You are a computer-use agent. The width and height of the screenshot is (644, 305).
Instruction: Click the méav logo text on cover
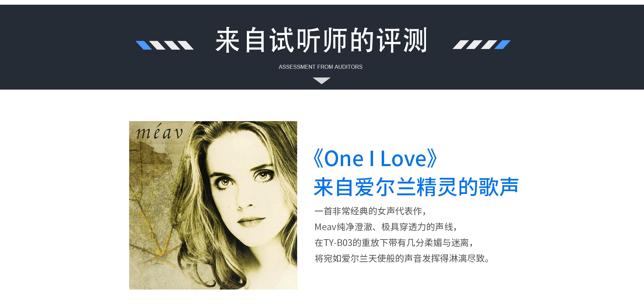(159, 132)
